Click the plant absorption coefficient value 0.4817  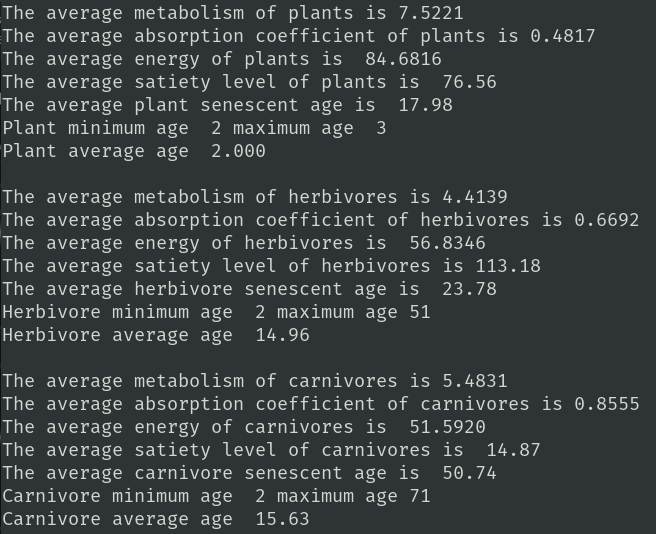click(562, 36)
